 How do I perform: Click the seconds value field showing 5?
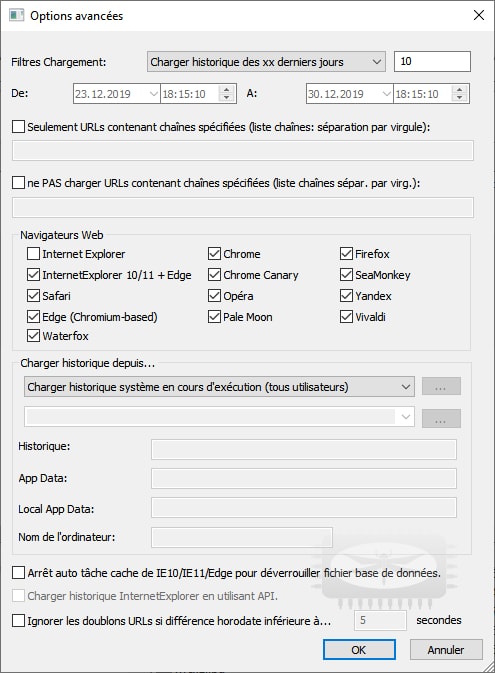tap(380, 621)
